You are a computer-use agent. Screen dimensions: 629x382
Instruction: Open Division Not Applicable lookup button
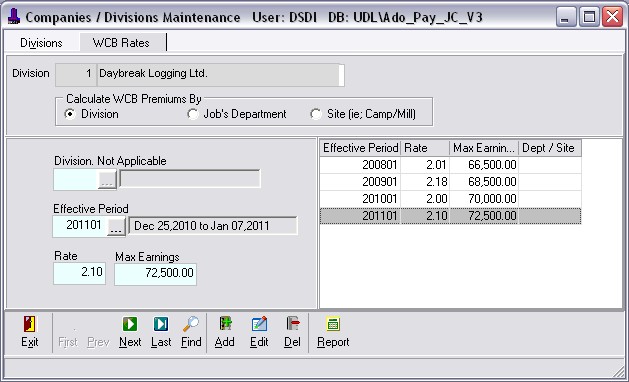pos(107,179)
